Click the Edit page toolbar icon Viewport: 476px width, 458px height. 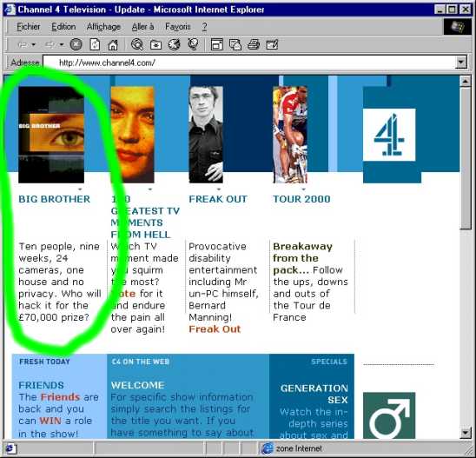[272, 44]
